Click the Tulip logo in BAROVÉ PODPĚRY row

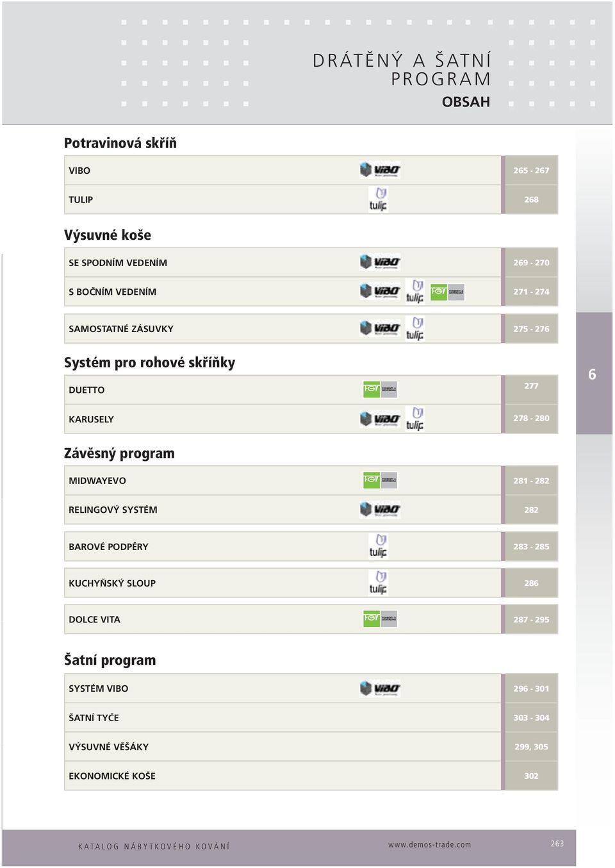[x=378, y=546]
